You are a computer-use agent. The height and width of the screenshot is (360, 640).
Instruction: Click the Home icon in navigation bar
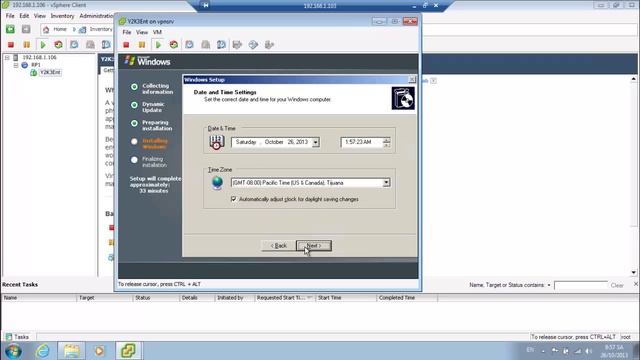46,29
